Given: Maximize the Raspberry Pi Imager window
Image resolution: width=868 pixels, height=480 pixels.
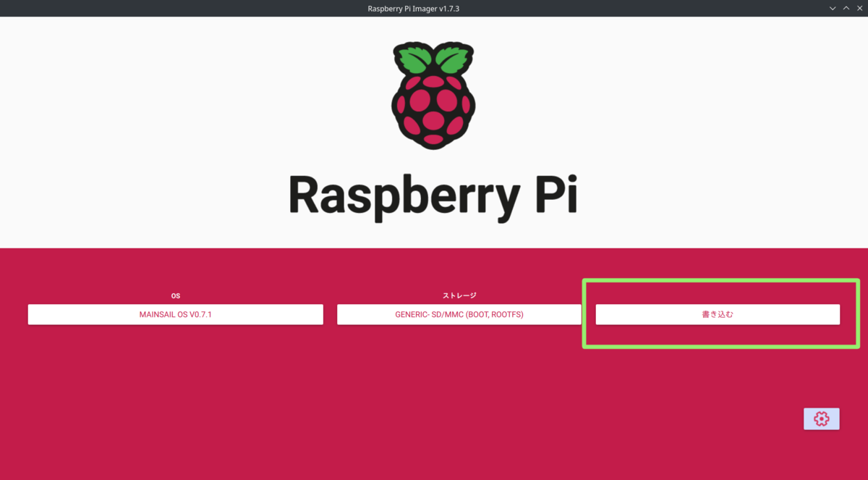Looking at the screenshot, I should (x=846, y=8).
